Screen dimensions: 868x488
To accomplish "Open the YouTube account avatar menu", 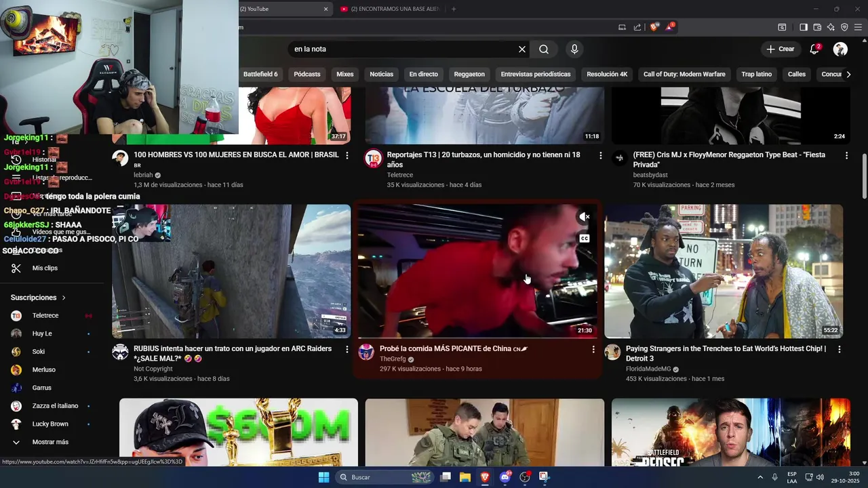I will pos(840,49).
